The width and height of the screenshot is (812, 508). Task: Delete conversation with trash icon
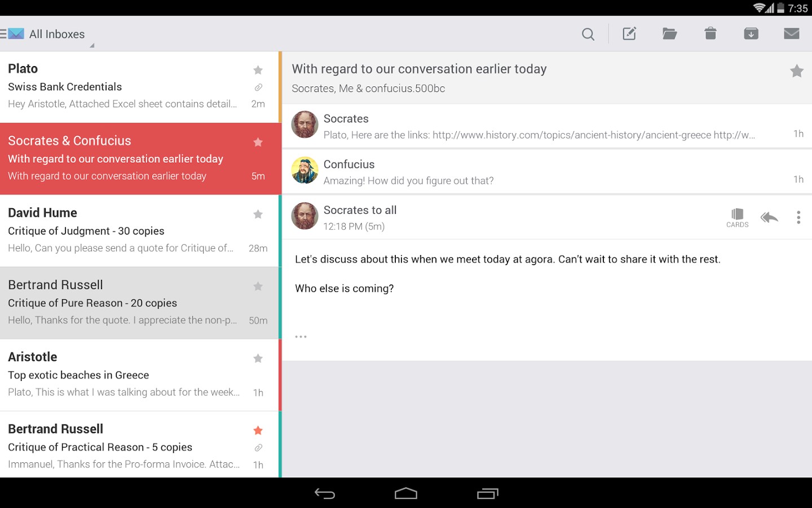[x=710, y=34]
